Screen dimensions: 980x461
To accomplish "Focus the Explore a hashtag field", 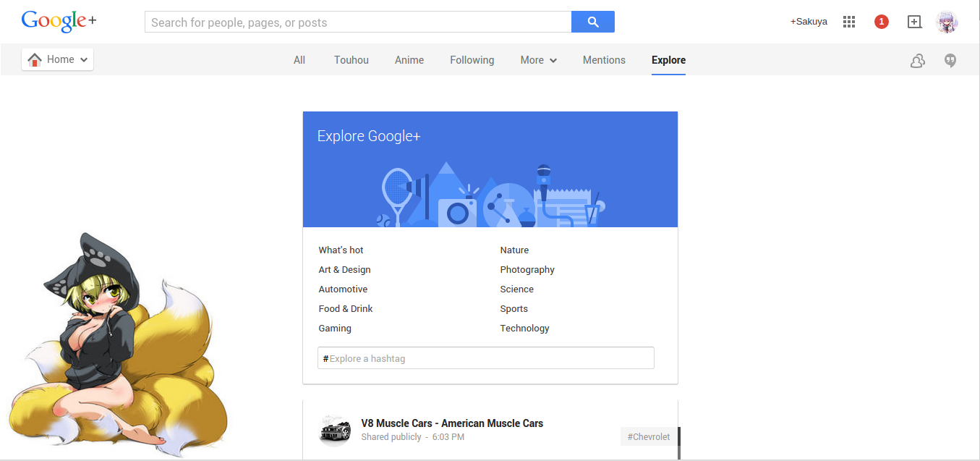I will (x=486, y=358).
